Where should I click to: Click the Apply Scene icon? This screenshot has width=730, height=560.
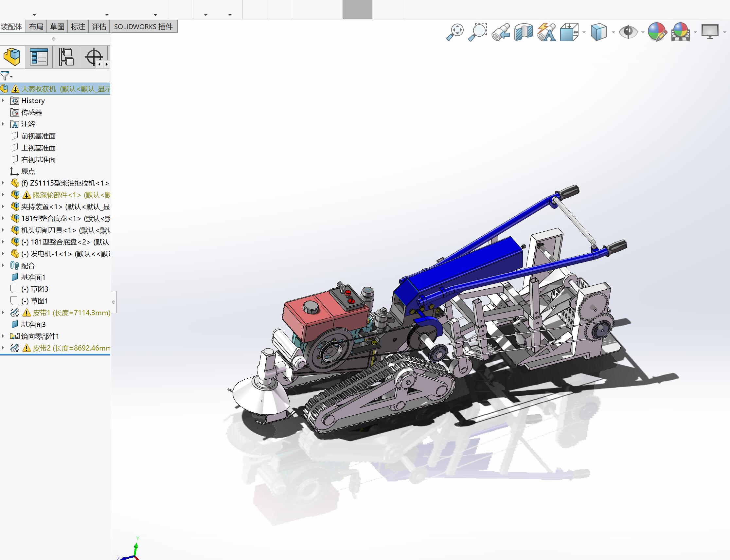coord(680,32)
